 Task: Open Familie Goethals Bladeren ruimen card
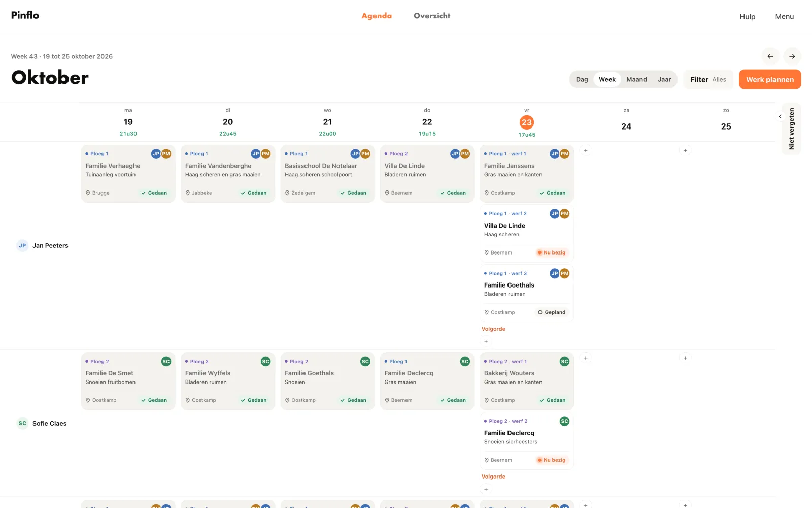coord(527,293)
